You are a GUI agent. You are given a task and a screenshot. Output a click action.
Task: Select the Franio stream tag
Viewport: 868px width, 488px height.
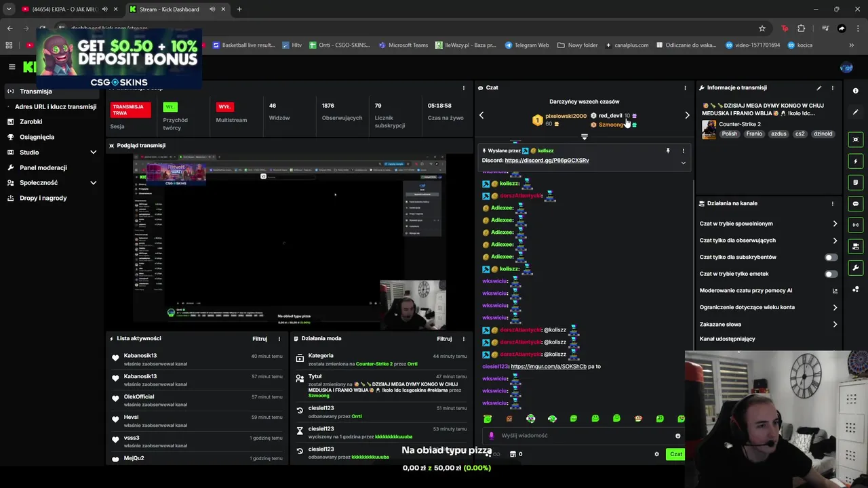click(754, 134)
